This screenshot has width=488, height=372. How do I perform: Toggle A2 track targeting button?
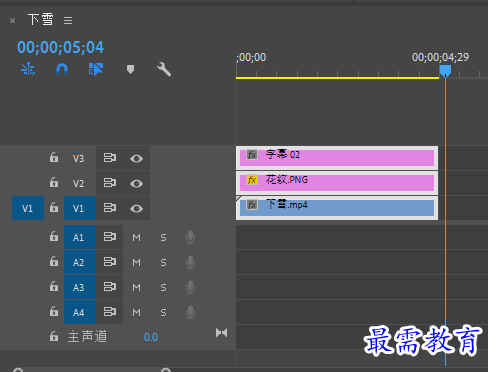(80, 262)
